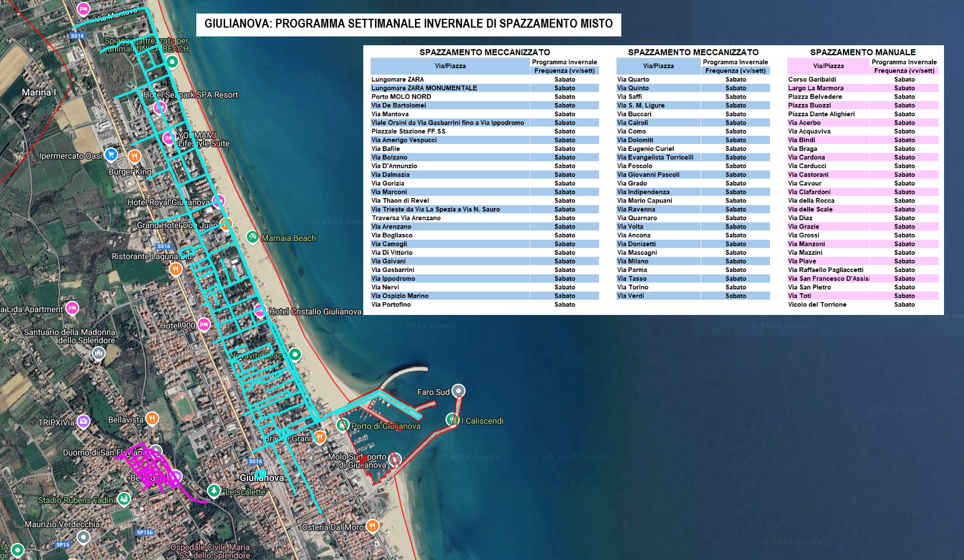Click the I Caliscendi restaurant pin

tap(452, 420)
